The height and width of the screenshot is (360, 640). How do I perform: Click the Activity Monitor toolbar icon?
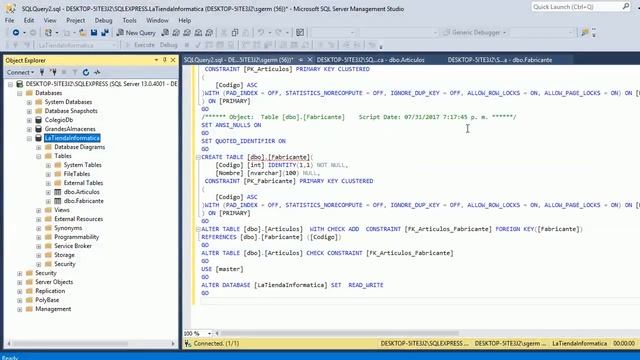tap(300, 32)
